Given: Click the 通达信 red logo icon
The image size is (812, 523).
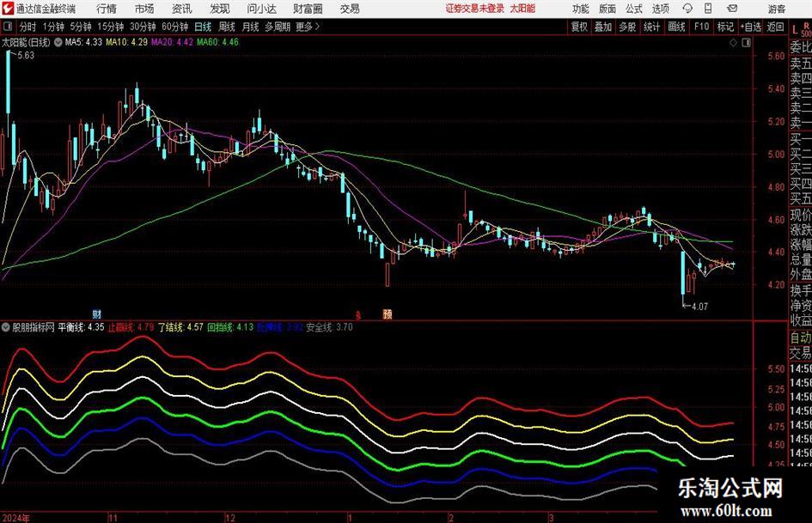Looking at the screenshot, I should point(7,9).
